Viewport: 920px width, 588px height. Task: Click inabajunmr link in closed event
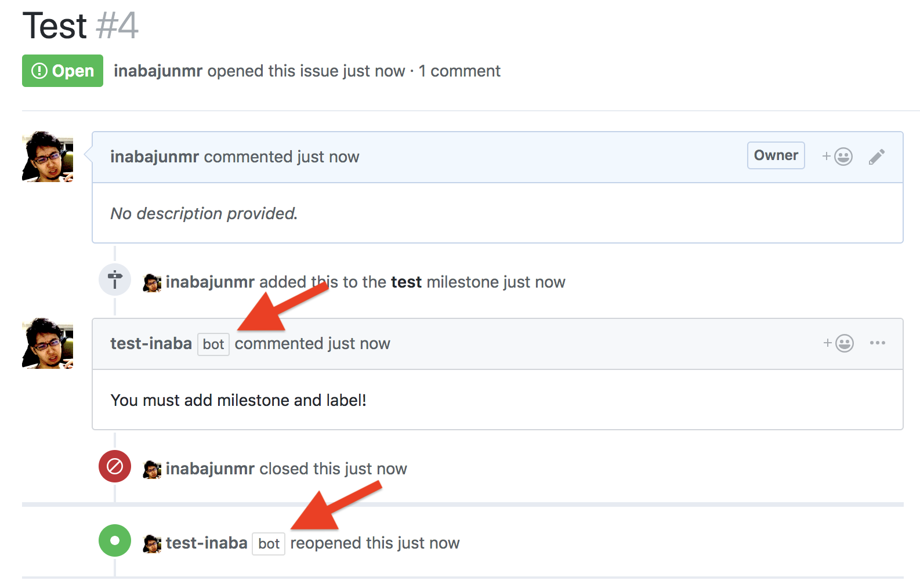[x=210, y=469]
